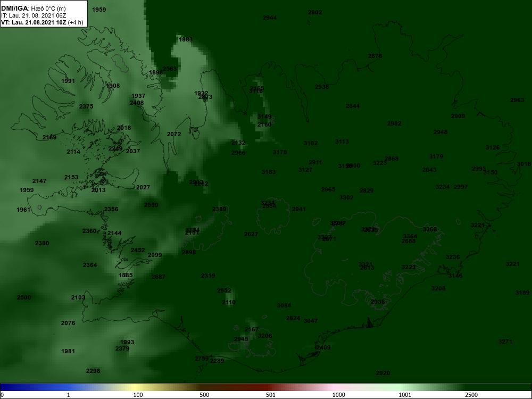Click the 3302 height label
Viewport: 532px width, 399px height.
pos(346,197)
